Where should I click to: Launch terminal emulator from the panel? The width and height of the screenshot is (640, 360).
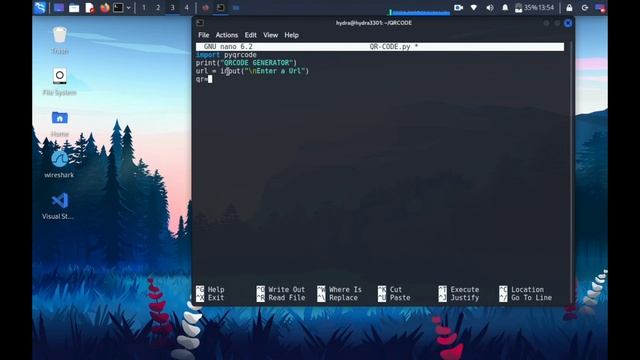pos(118,7)
